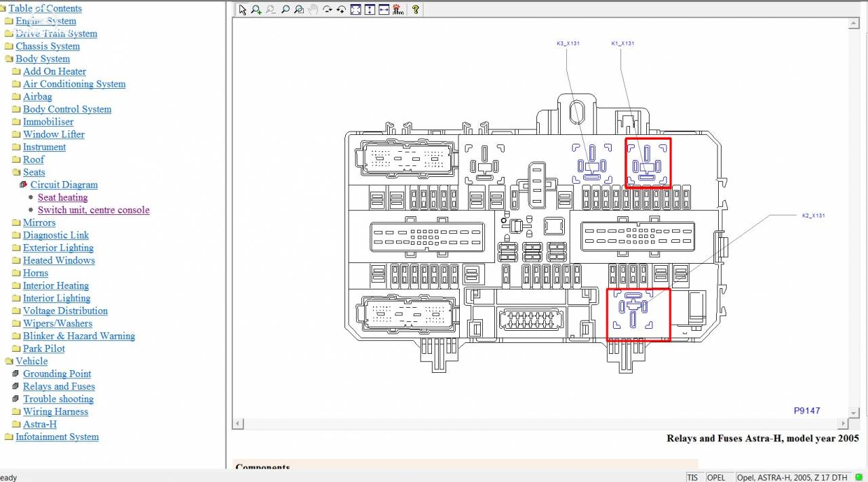868x482 pixels.
Task: Click the Opel, ASTRA-H, 2005, Z 17 DTH status cell
Action: (x=792, y=477)
